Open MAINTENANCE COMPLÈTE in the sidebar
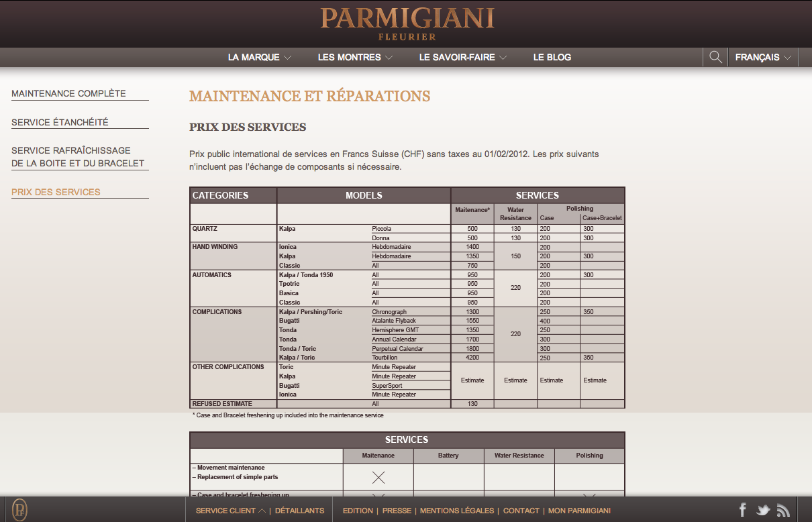The height and width of the screenshot is (522, 812). coord(68,93)
